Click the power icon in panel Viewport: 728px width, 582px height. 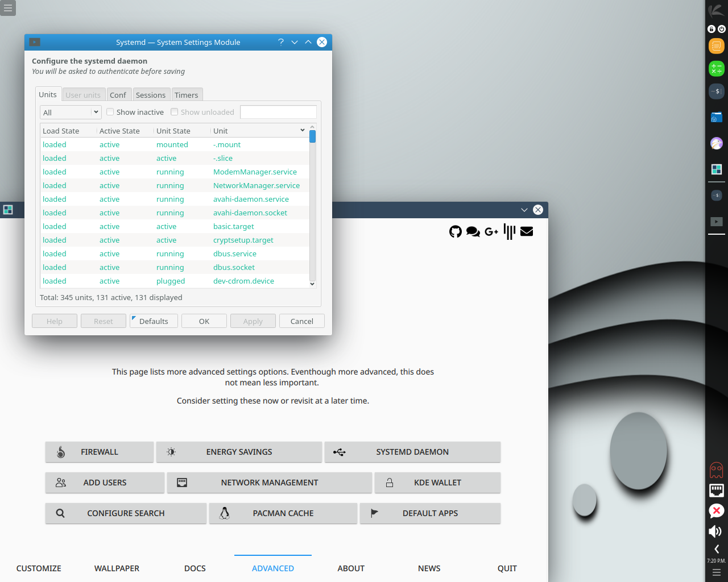click(722, 28)
